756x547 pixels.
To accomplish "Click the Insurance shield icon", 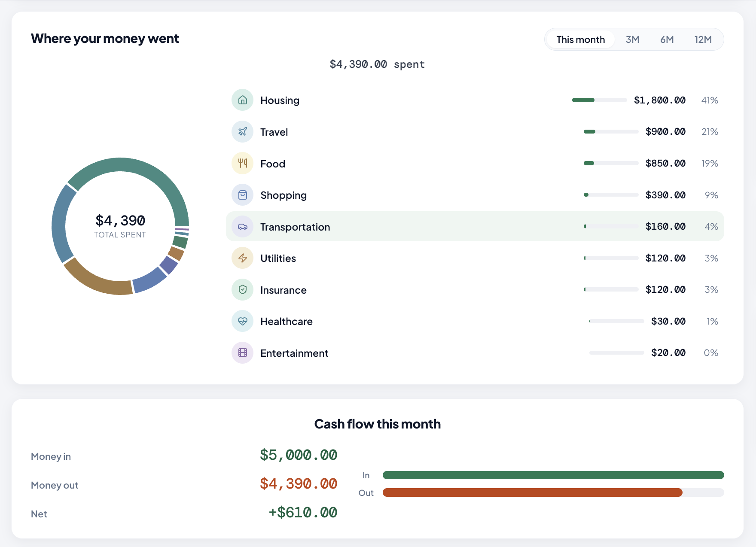I will (243, 290).
